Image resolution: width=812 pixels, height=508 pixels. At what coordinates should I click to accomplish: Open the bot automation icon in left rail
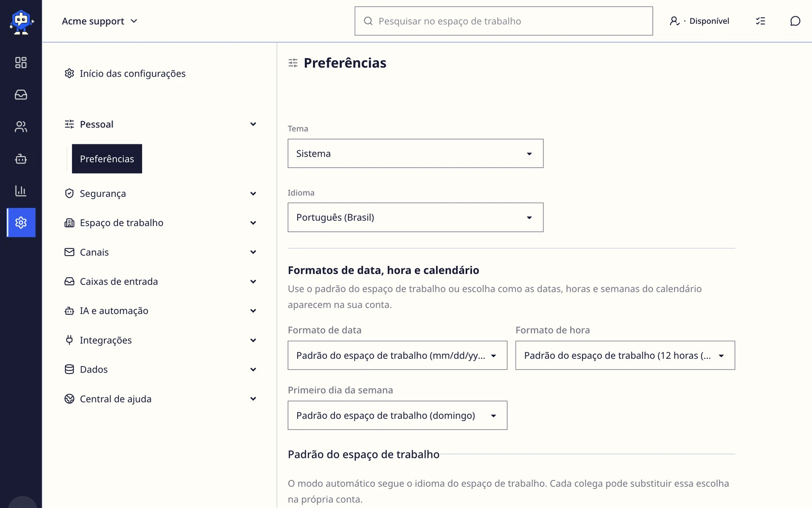21,159
